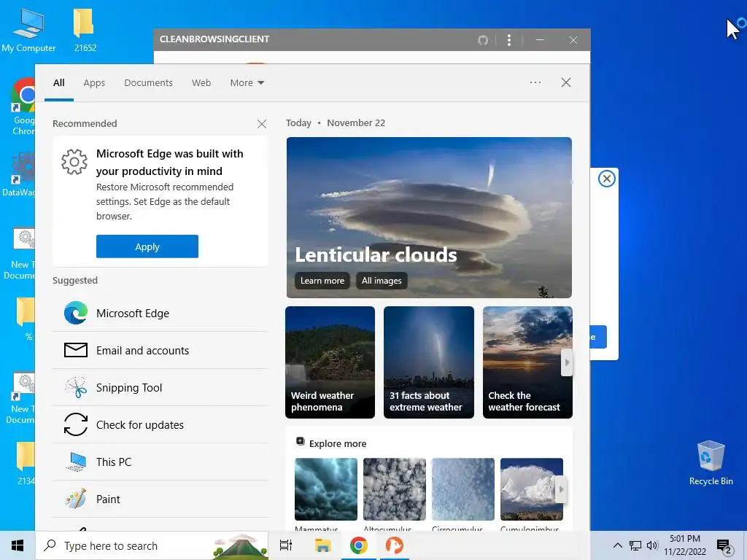Click the gear icon in Recommended card

tap(74, 162)
